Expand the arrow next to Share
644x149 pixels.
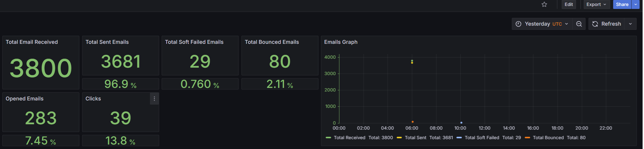click(636, 4)
